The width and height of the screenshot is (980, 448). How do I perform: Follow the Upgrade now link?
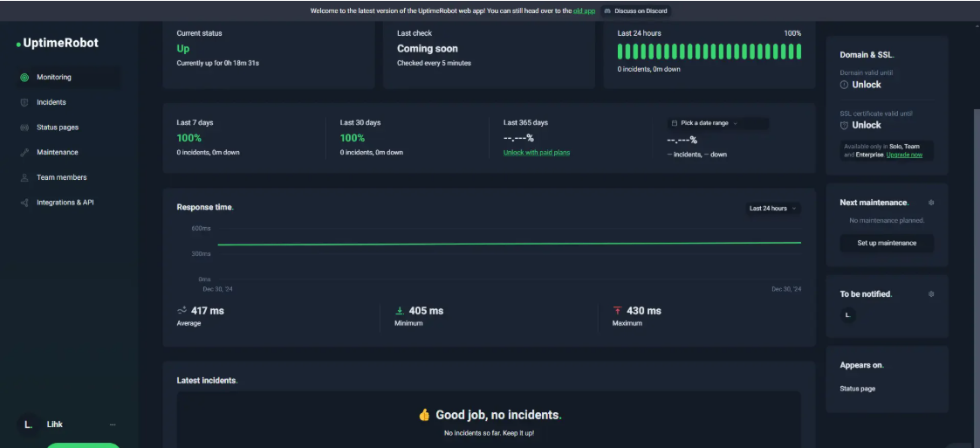(x=904, y=155)
